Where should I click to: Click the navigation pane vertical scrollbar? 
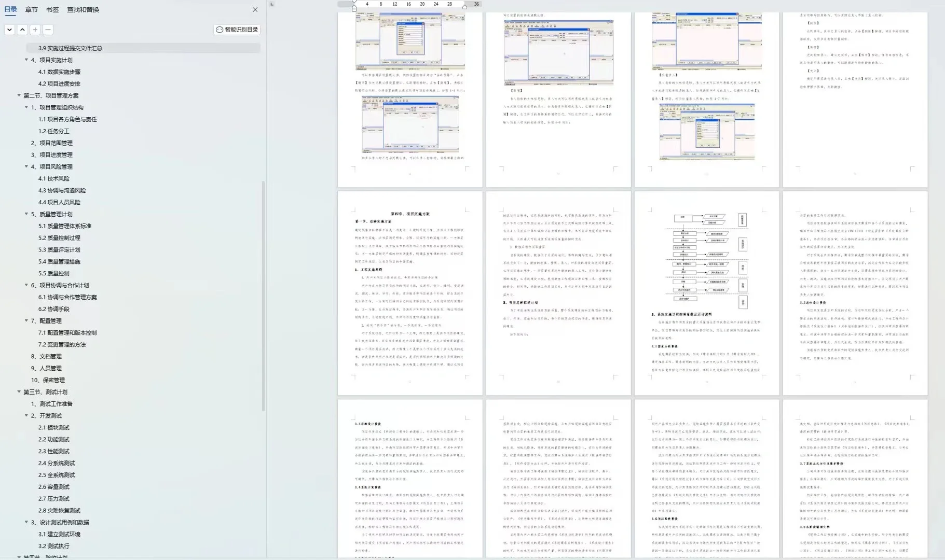point(264,296)
